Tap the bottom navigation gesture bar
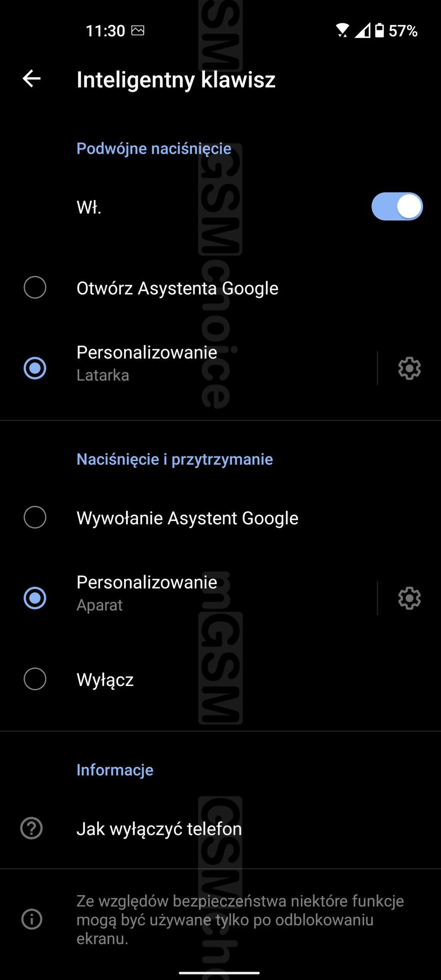The height and width of the screenshot is (980, 441). point(219,973)
